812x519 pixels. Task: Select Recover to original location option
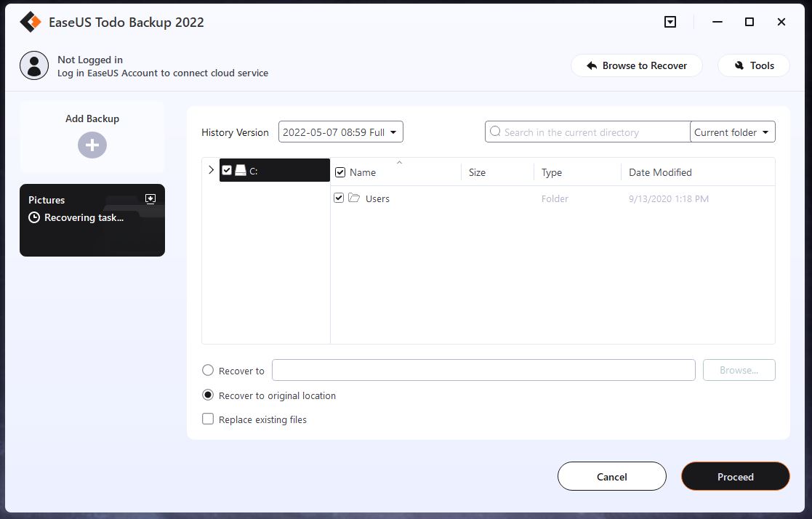click(x=208, y=395)
